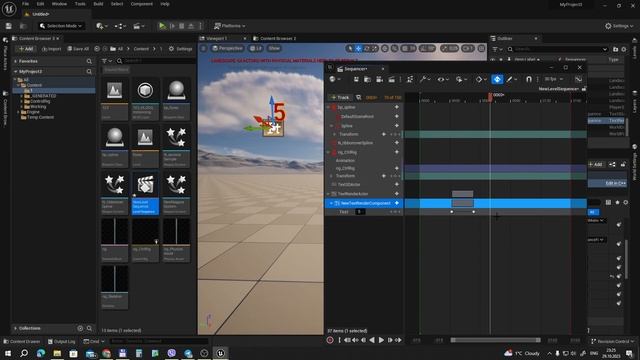Open the Edit menu

40,4
